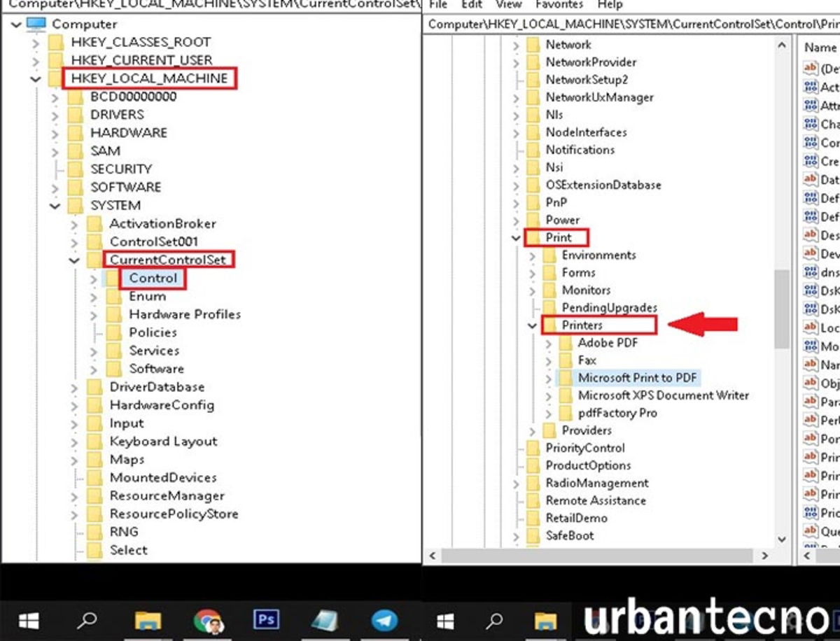Open the Edit menu

click(x=470, y=5)
